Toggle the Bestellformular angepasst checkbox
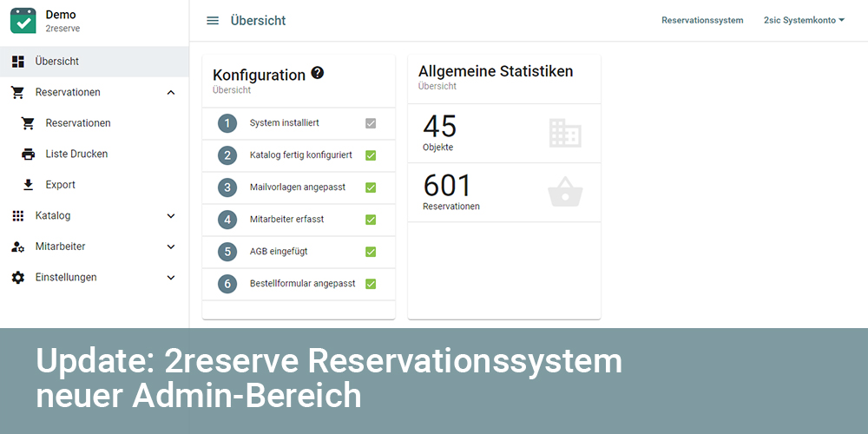The width and height of the screenshot is (868, 434). pyautogui.click(x=371, y=284)
